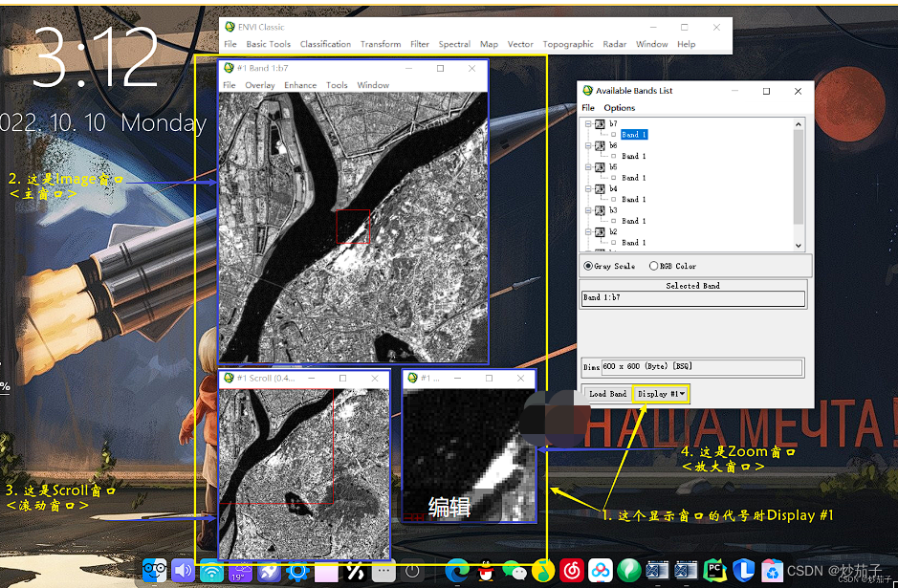Open the Transform menu
Screen dimensions: 898x588
(x=381, y=44)
